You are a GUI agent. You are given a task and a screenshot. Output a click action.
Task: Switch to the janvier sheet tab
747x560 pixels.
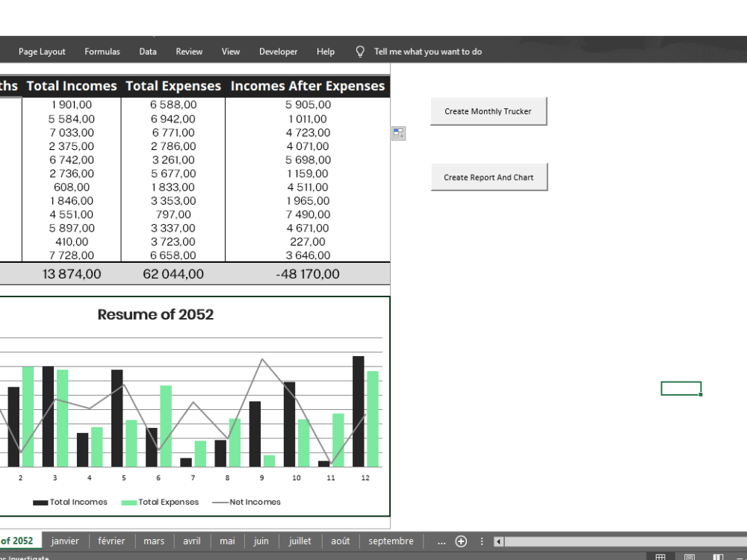coord(65,541)
